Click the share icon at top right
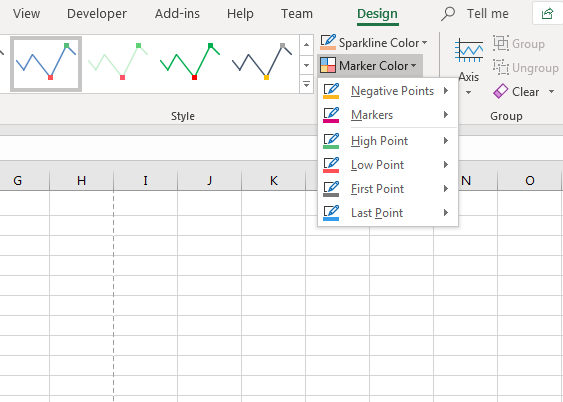 [547, 14]
